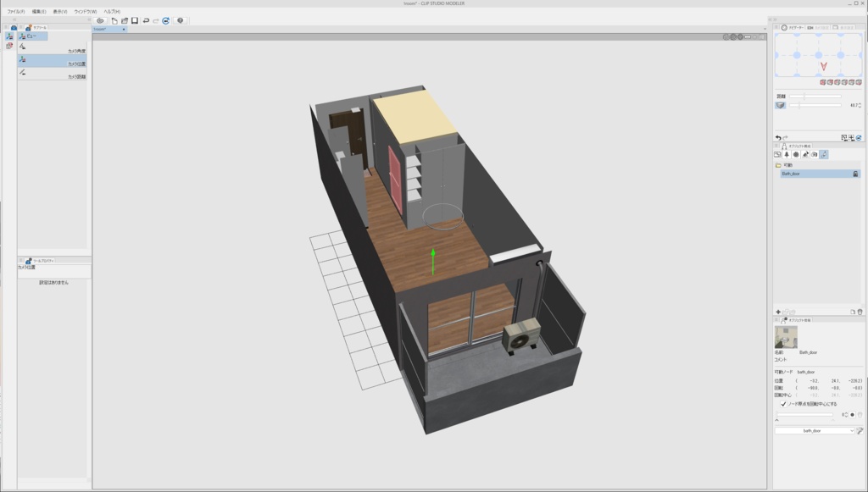Click the redo arrow icon in the toolbar
The image size is (868, 492).
(155, 22)
